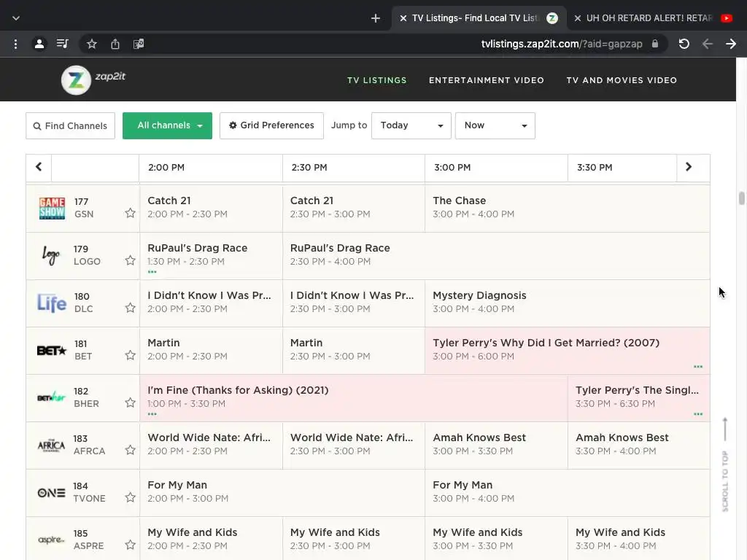Mark ASPRE channel as favorite
The image size is (747, 560).
pyautogui.click(x=130, y=544)
